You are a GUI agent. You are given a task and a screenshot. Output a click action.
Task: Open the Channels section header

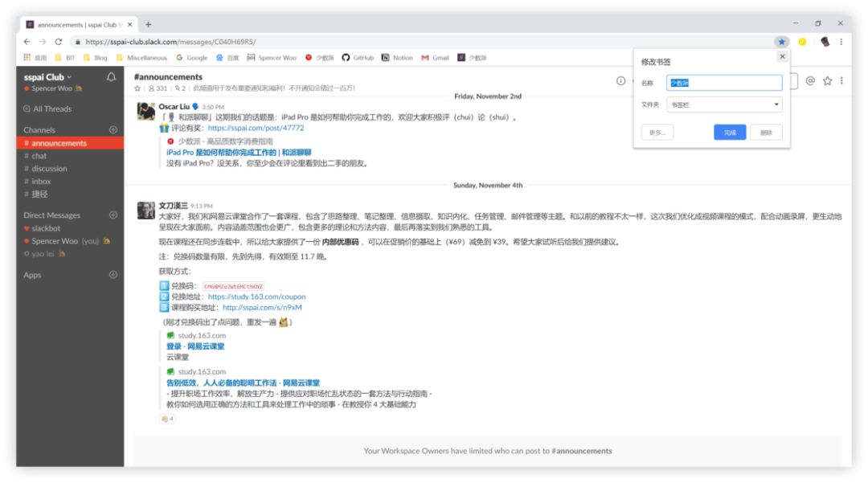[x=39, y=130]
